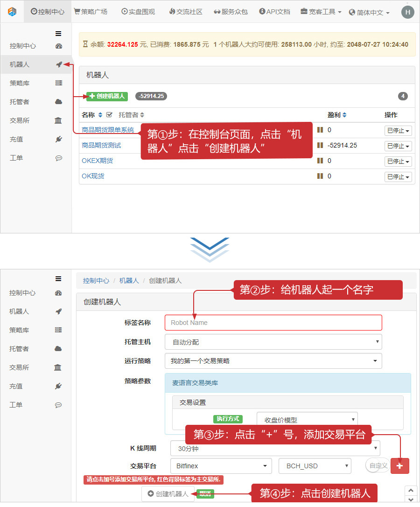Expand the 简体中文 language dropdown
This screenshot has width=420, height=507.
(x=369, y=13)
